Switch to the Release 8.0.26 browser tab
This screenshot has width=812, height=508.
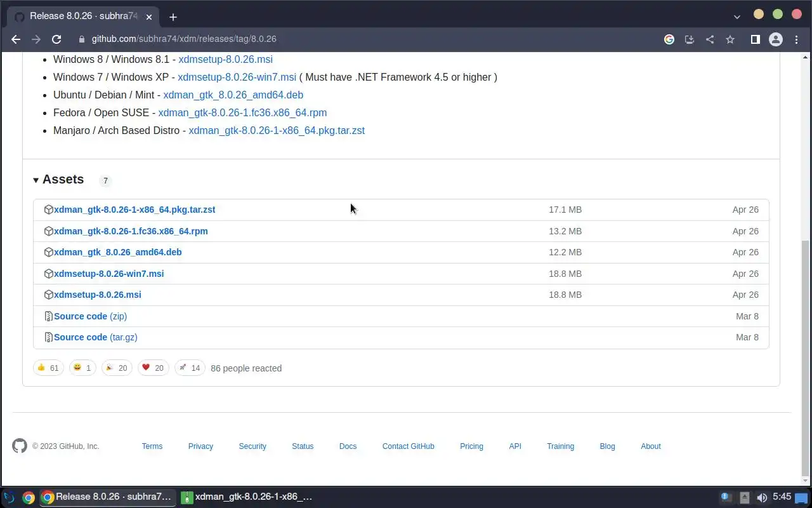[82, 17]
